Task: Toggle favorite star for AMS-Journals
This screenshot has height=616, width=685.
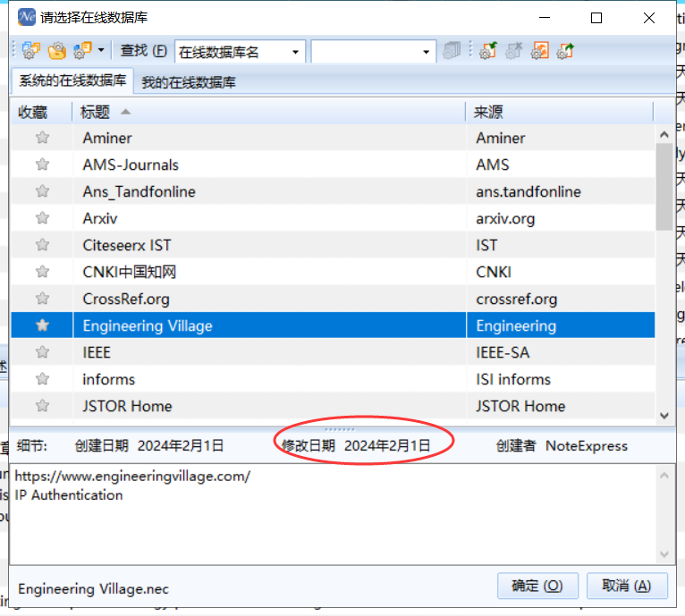Action: [x=42, y=165]
